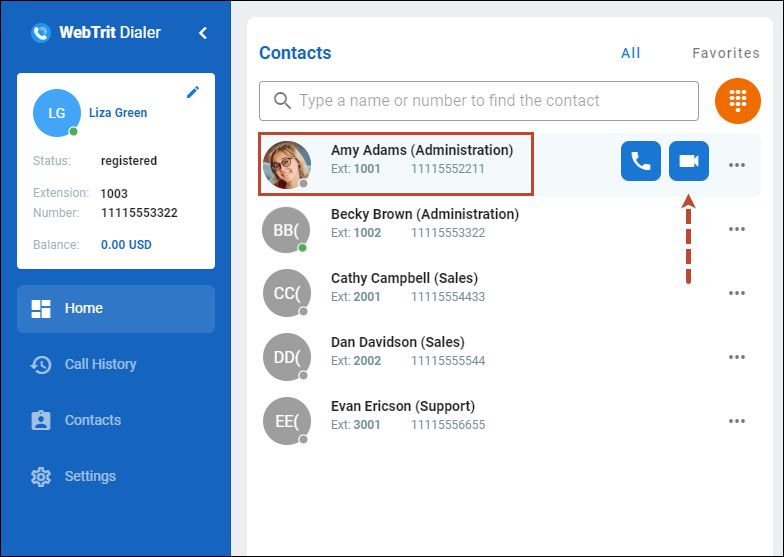Click the profile extension value 1003
This screenshot has width=784, height=557.
coord(114,194)
